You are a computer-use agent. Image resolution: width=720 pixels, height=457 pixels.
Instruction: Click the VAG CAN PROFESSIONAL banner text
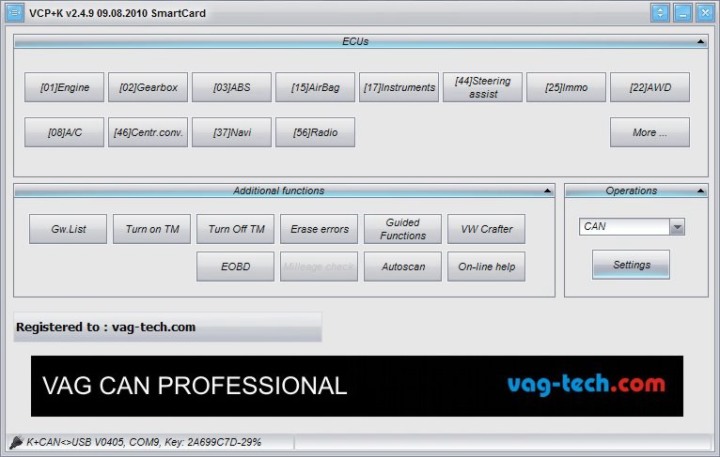coord(194,385)
